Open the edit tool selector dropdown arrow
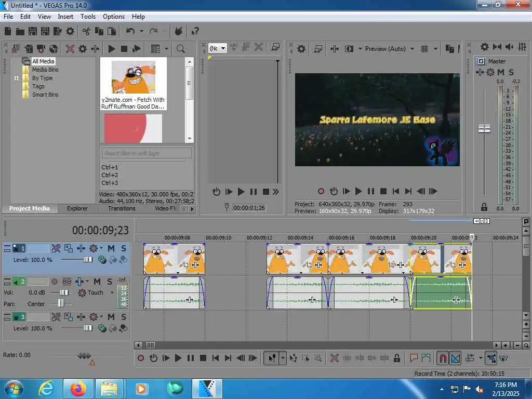532x399 pixels. (x=283, y=358)
